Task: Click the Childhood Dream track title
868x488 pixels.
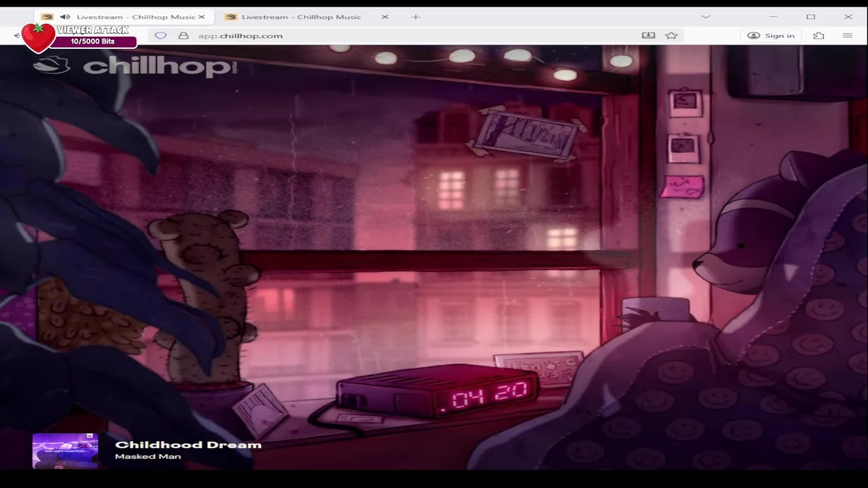Action: [x=188, y=445]
